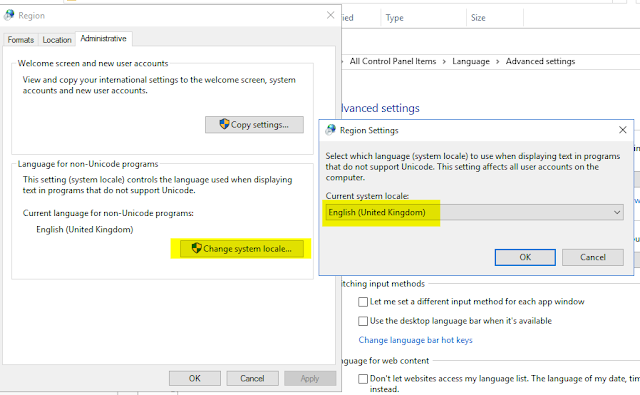Switch to the Location tab
640x395 pixels.
coord(57,40)
